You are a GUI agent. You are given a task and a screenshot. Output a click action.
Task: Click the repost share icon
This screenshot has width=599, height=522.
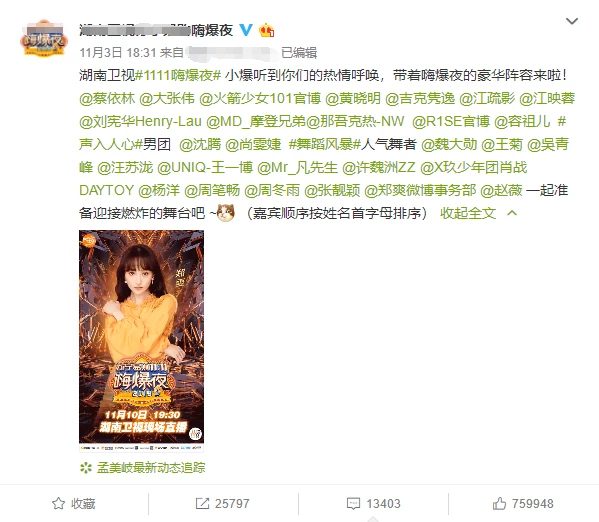point(202,503)
